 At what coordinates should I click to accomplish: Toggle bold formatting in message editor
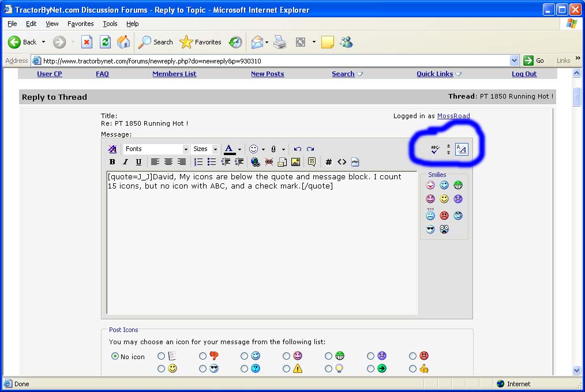coord(112,162)
